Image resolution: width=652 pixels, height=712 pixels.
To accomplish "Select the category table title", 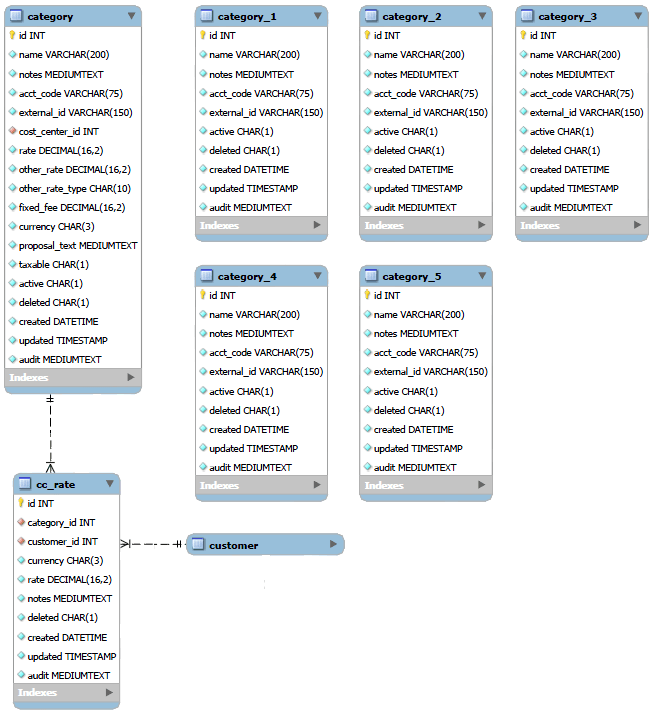I will pyautogui.click(x=50, y=17).
